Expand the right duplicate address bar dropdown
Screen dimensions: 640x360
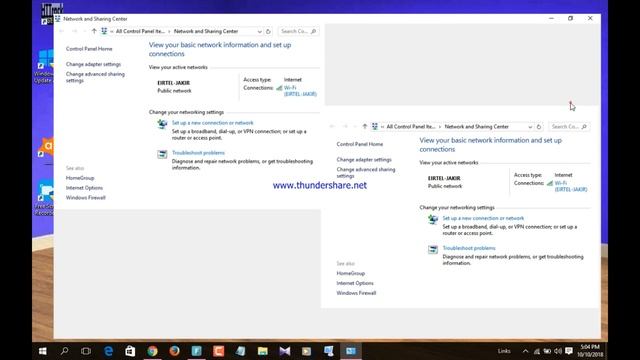(x=530, y=127)
